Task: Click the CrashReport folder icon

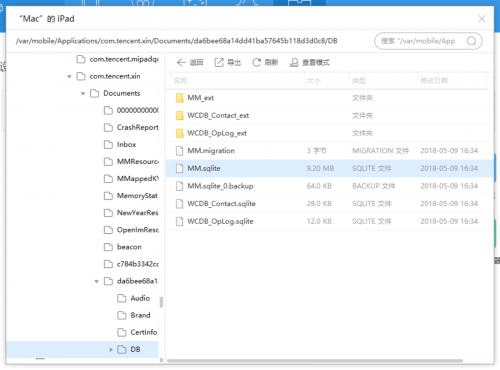Action: tap(108, 127)
